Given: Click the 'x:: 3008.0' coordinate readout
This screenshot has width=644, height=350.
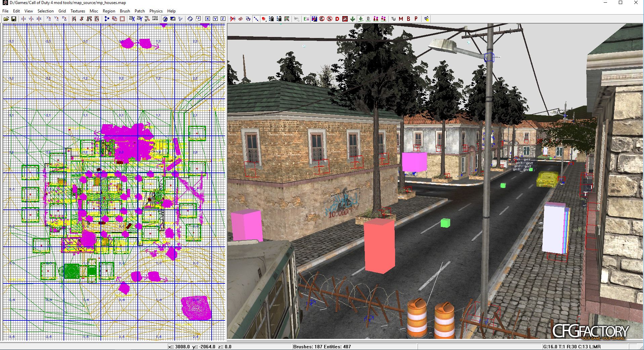Looking at the screenshot, I should pyautogui.click(x=179, y=347).
